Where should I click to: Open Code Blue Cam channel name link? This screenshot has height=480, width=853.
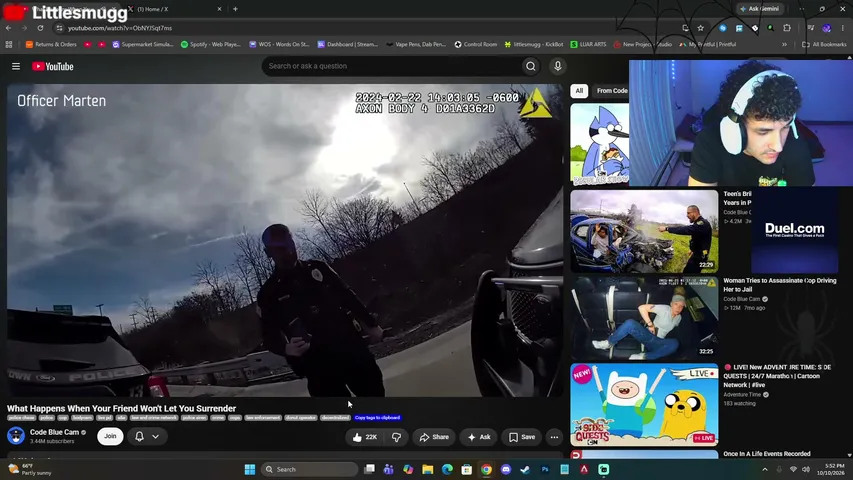[54, 432]
